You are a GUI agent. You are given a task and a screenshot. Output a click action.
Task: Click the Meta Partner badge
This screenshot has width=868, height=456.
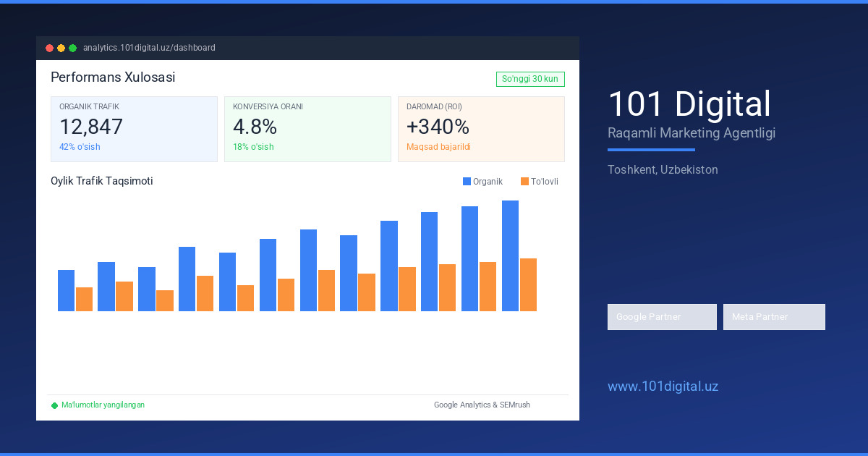pos(774,317)
